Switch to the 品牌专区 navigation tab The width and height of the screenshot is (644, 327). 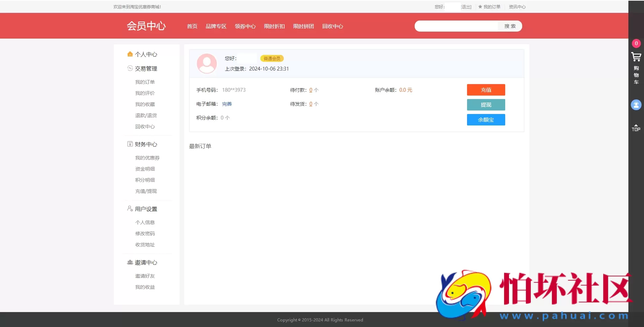coord(216,26)
